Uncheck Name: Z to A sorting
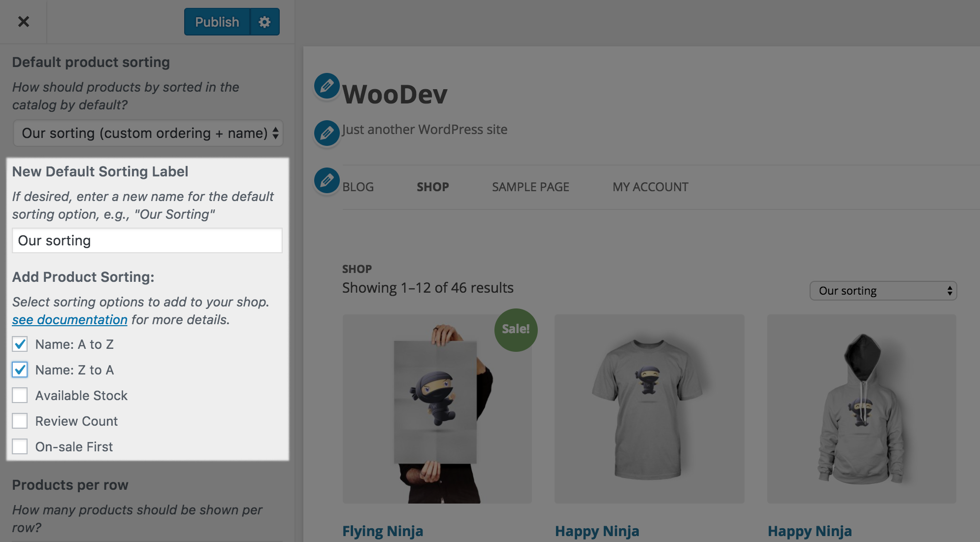The image size is (980, 542). pyautogui.click(x=20, y=370)
